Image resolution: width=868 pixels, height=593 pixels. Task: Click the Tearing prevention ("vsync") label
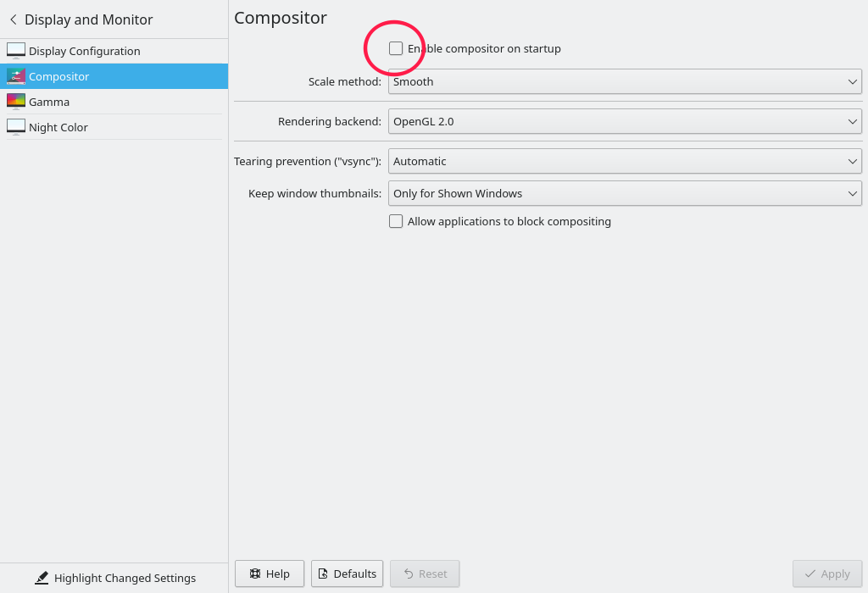308,162
